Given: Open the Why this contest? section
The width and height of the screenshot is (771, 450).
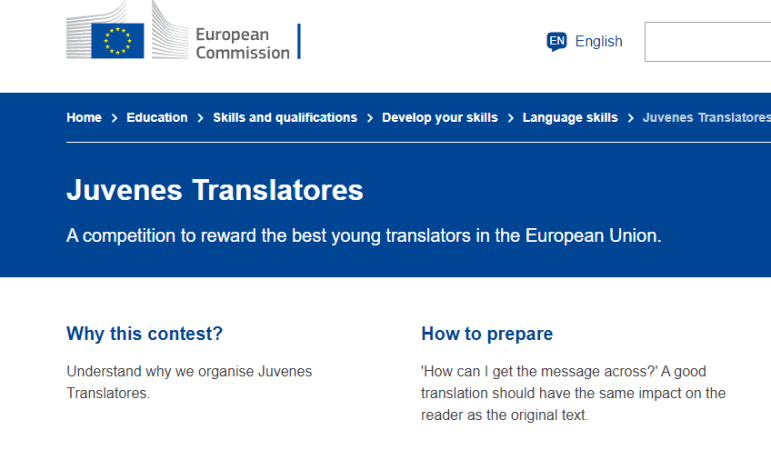Looking at the screenshot, I should 145,334.
